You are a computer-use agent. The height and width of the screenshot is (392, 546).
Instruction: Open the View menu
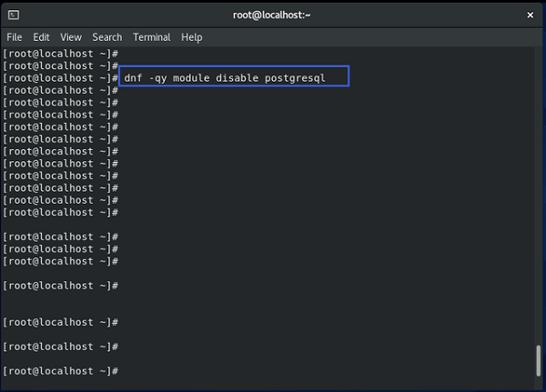[71, 37]
